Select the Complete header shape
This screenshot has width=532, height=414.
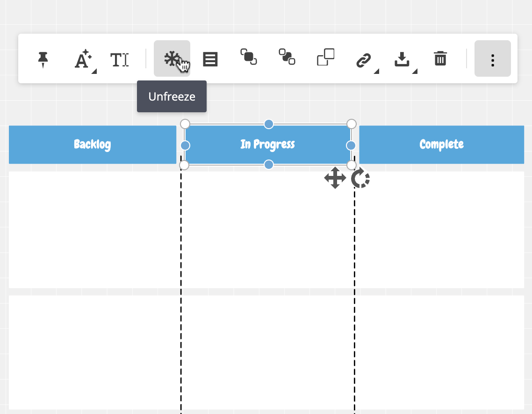coord(442,145)
